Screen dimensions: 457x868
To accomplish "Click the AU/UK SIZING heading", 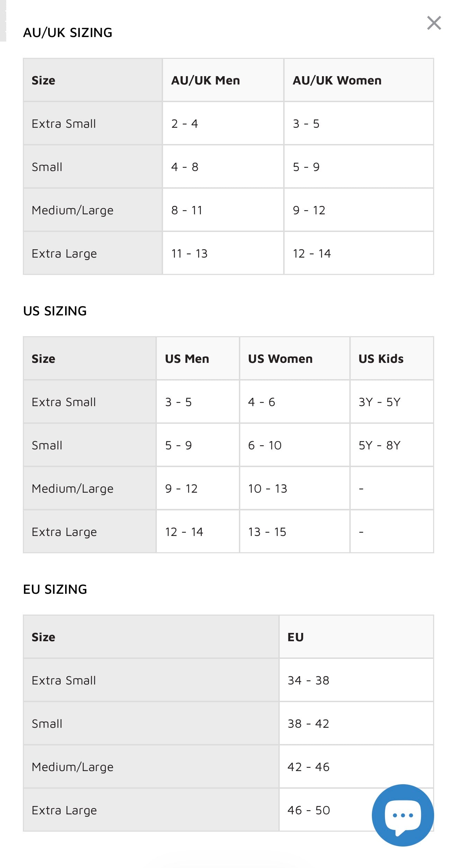I will [68, 33].
